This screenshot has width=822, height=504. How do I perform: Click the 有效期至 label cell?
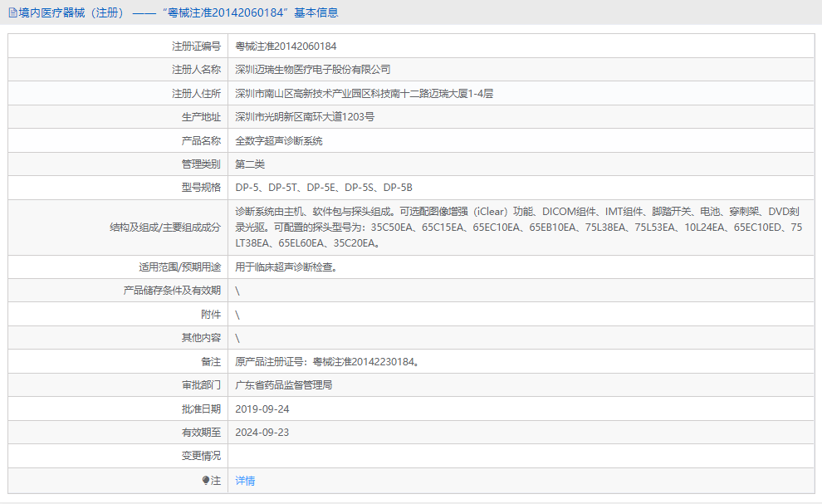pos(118,432)
